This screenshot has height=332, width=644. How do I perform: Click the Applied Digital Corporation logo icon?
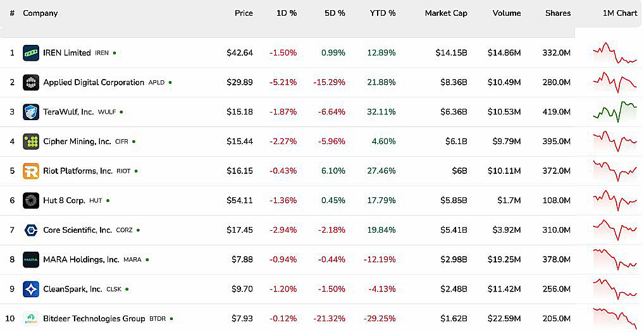(x=31, y=82)
